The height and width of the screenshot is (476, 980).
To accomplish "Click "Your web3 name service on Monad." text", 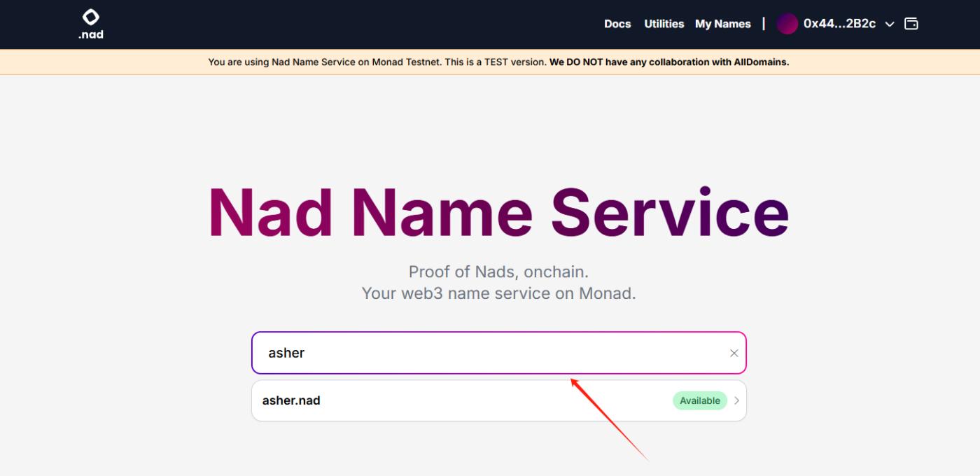I will [x=498, y=293].
